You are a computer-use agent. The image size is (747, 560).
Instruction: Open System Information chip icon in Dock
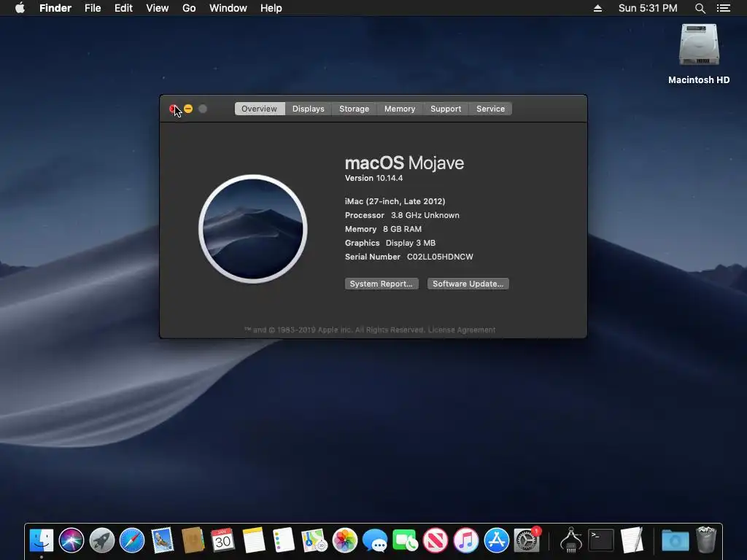pyautogui.click(x=570, y=540)
